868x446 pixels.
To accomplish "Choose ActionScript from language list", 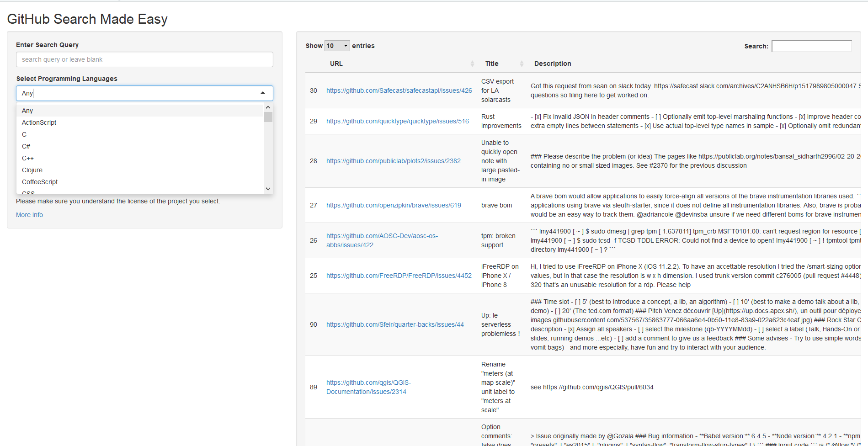I will point(140,122).
